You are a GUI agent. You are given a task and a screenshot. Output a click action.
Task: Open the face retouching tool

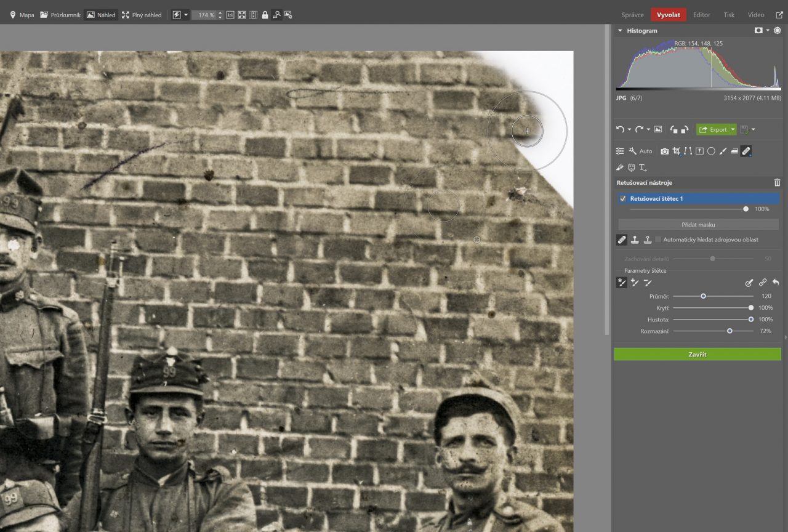pyautogui.click(x=631, y=167)
